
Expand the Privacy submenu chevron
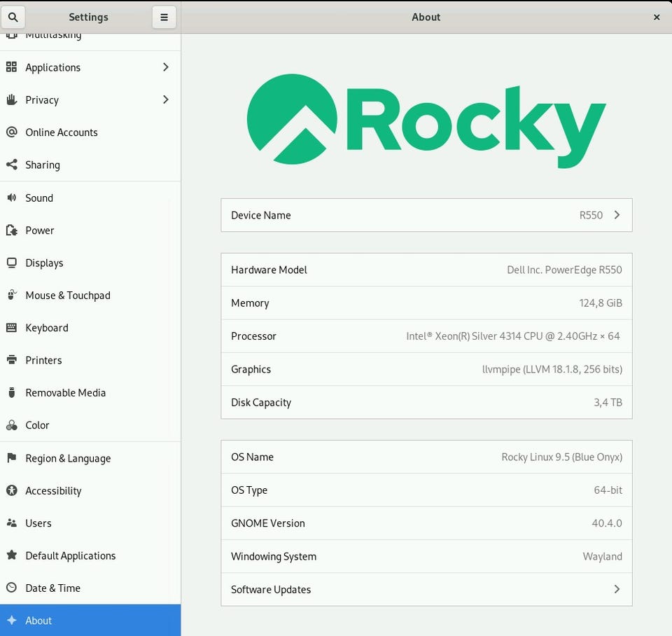166,99
